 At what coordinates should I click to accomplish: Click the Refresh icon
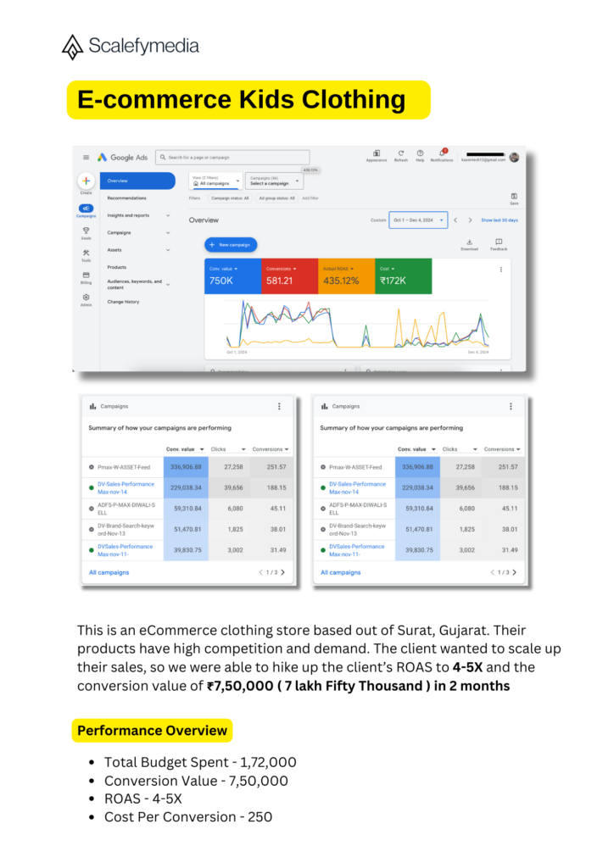point(401,154)
